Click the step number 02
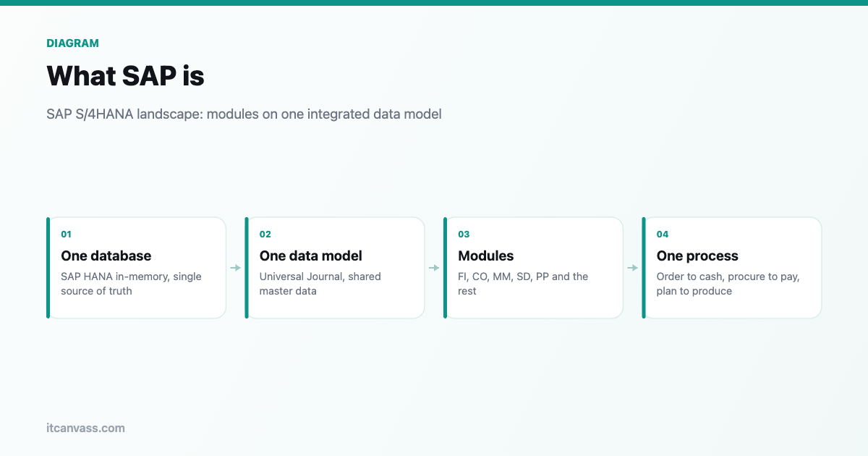868x456 pixels. (265, 235)
